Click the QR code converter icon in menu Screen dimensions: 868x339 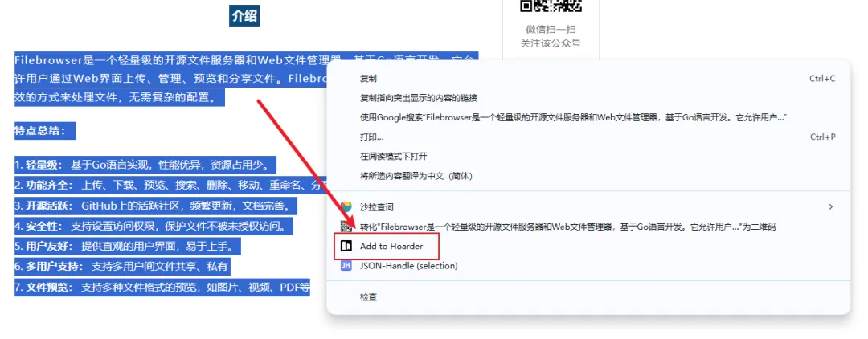[x=346, y=227]
